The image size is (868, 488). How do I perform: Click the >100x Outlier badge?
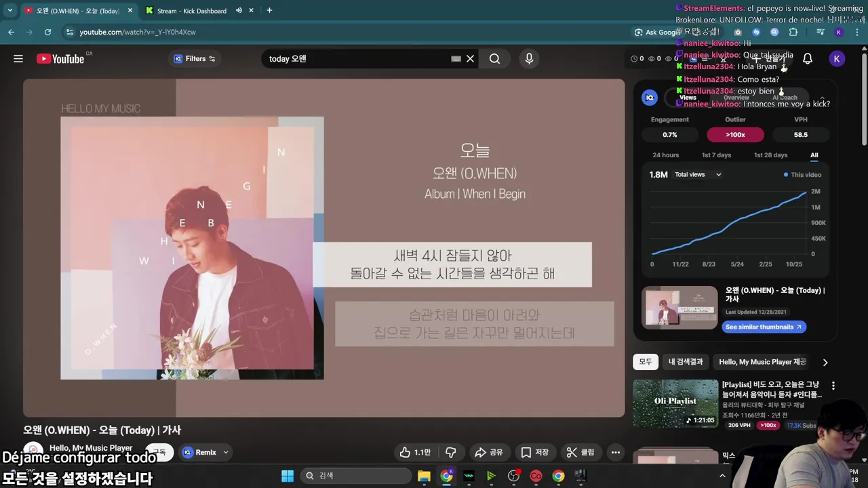click(x=735, y=135)
